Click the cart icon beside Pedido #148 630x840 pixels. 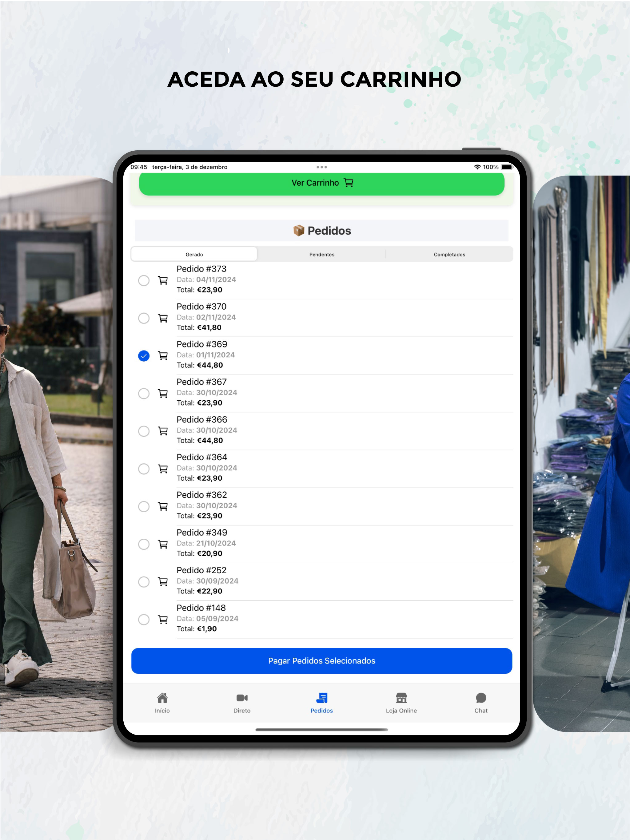click(163, 619)
